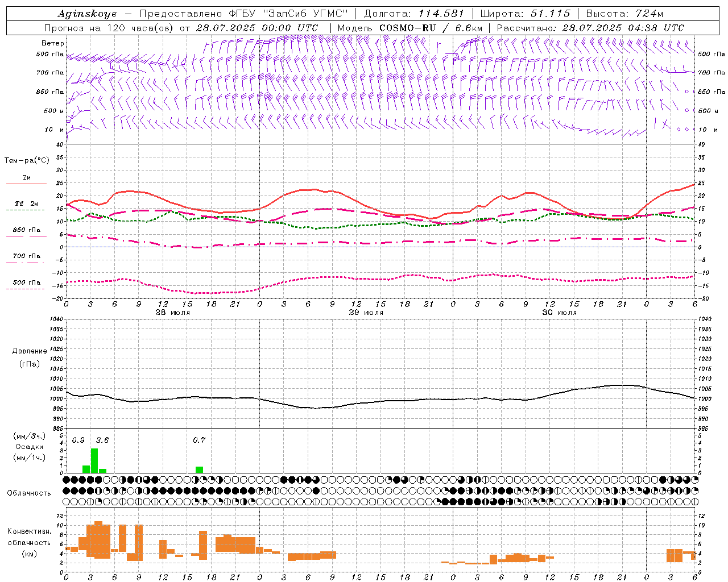Click the Широта: 51.115 value
728x582 pixels.
[x=525, y=14]
